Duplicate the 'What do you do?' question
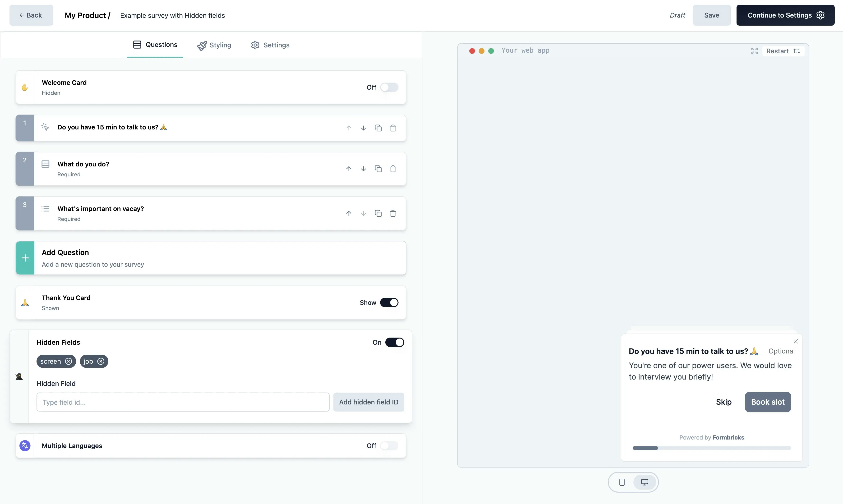This screenshot has height=504, width=843. 378,169
